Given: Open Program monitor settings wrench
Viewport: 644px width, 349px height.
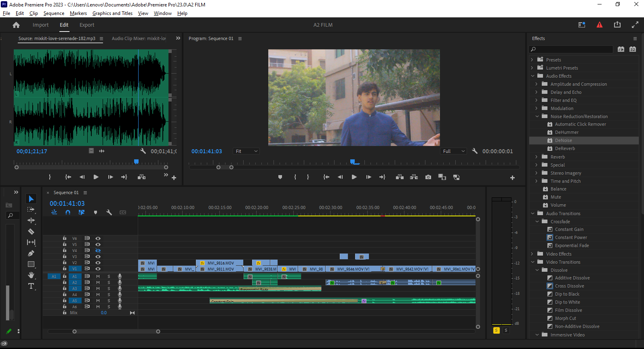Looking at the screenshot, I should click(475, 151).
